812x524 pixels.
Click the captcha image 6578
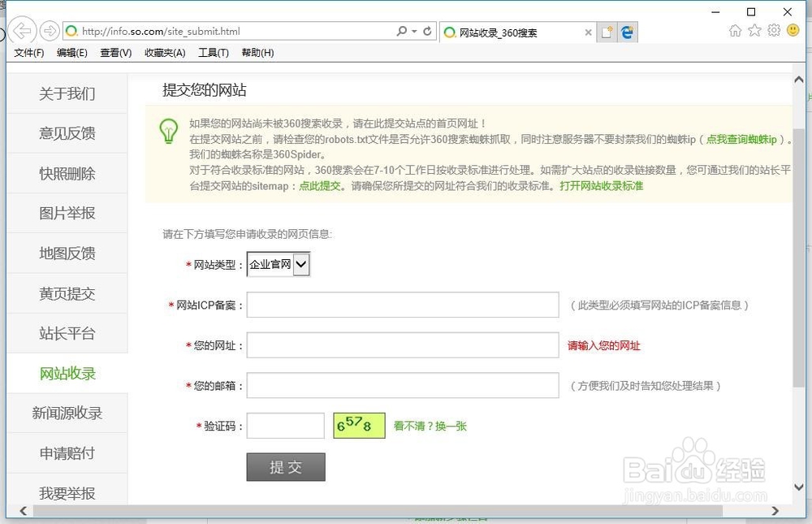360,426
